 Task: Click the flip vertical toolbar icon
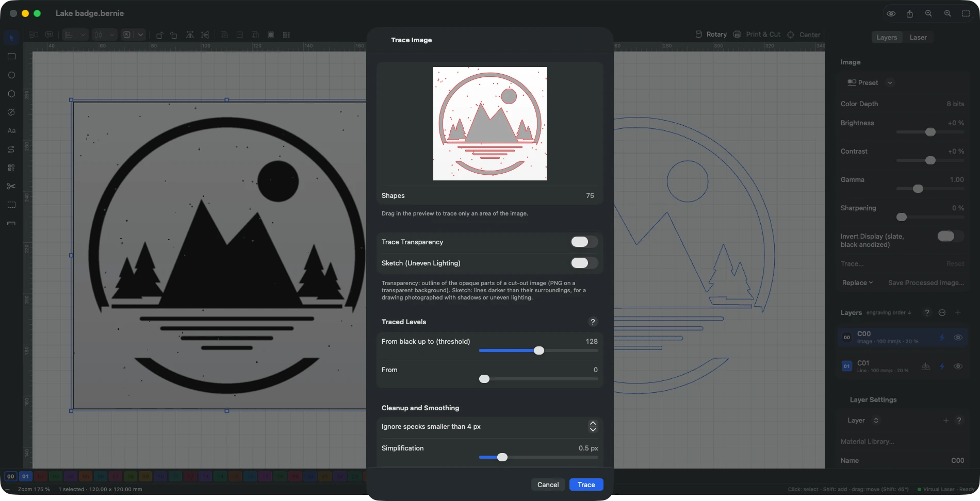[x=205, y=35]
